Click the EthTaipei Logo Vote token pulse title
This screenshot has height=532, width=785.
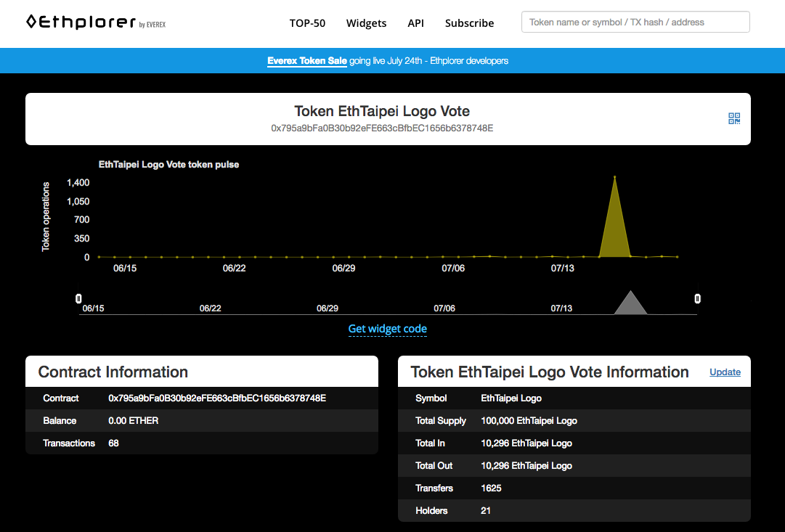pyautogui.click(x=168, y=165)
